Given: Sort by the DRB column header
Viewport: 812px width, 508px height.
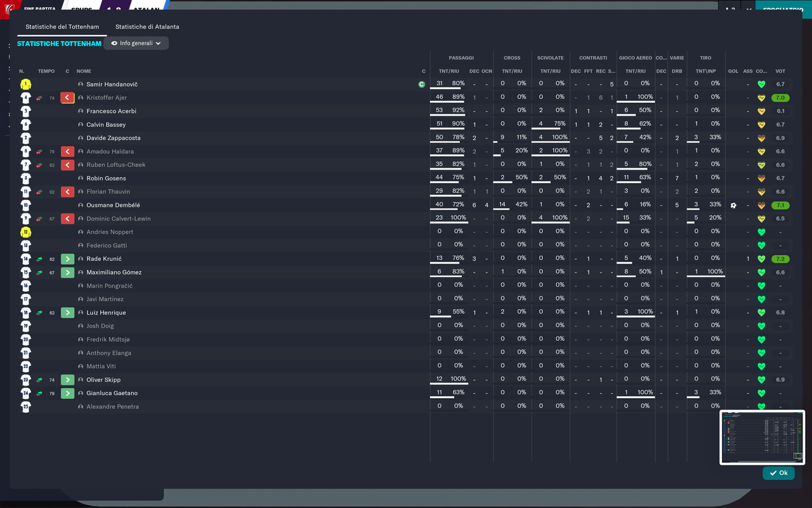Looking at the screenshot, I should coord(677,71).
